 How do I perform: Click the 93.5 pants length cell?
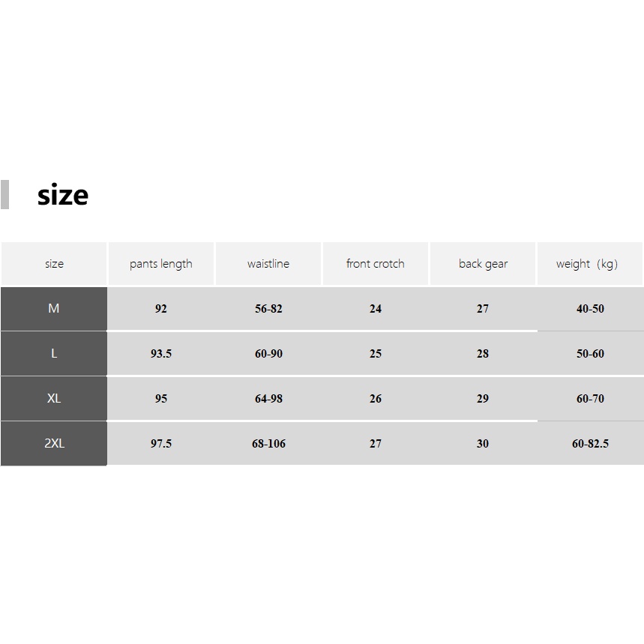161,354
